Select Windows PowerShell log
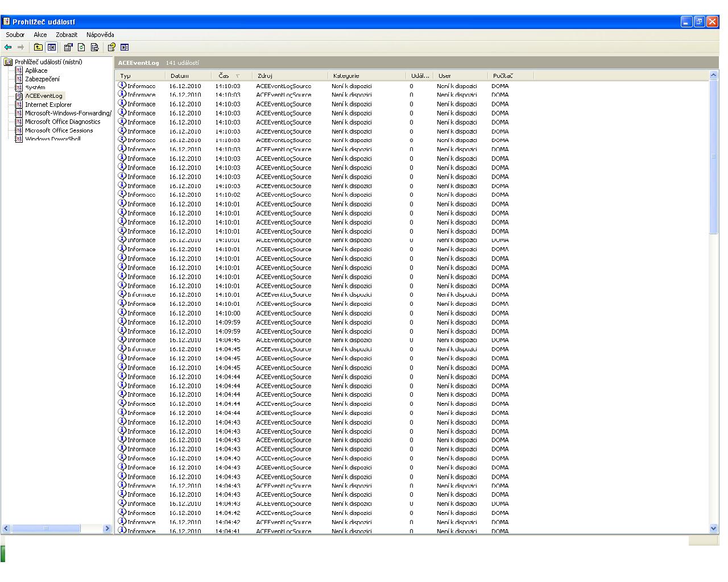 click(53, 139)
